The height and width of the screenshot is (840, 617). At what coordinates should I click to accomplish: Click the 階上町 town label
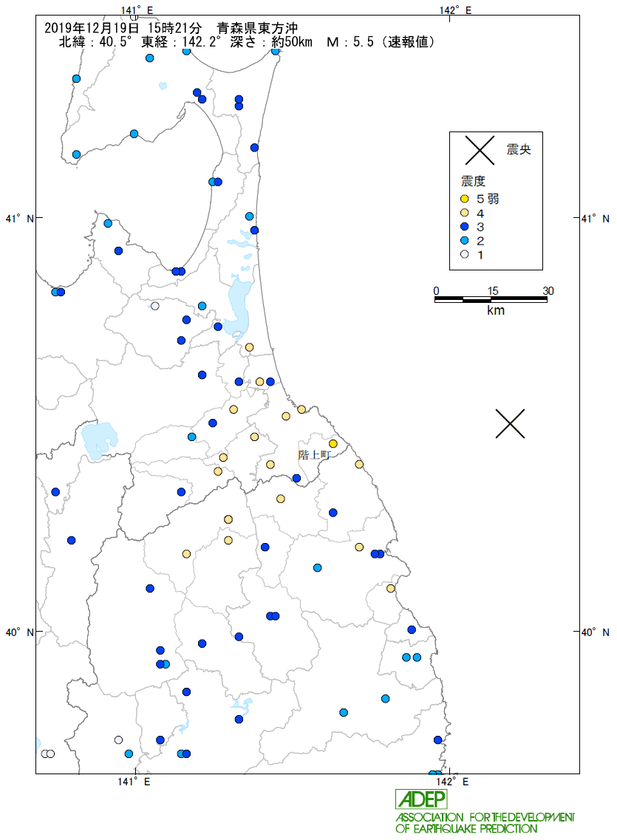point(314,455)
